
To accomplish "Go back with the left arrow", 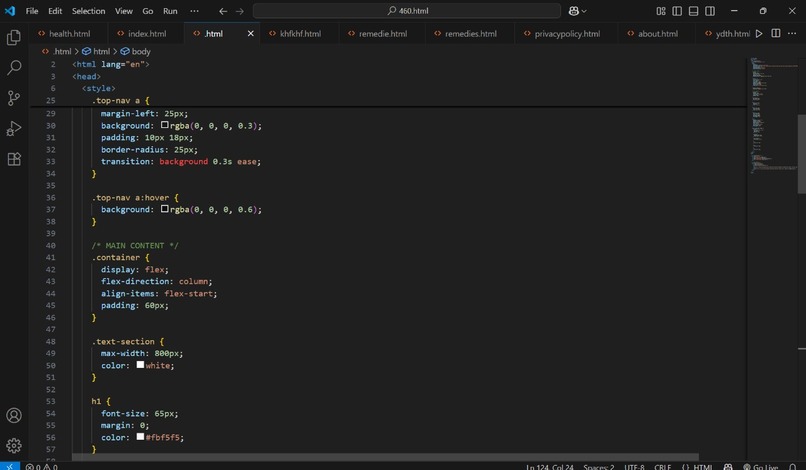I will [x=223, y=11].
